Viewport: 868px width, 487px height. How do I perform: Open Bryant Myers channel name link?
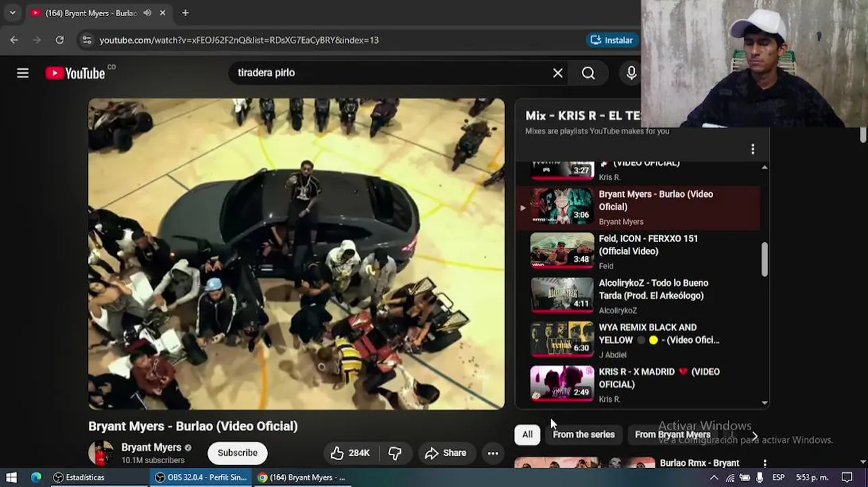pyautogui.click(x=151, y=447)
